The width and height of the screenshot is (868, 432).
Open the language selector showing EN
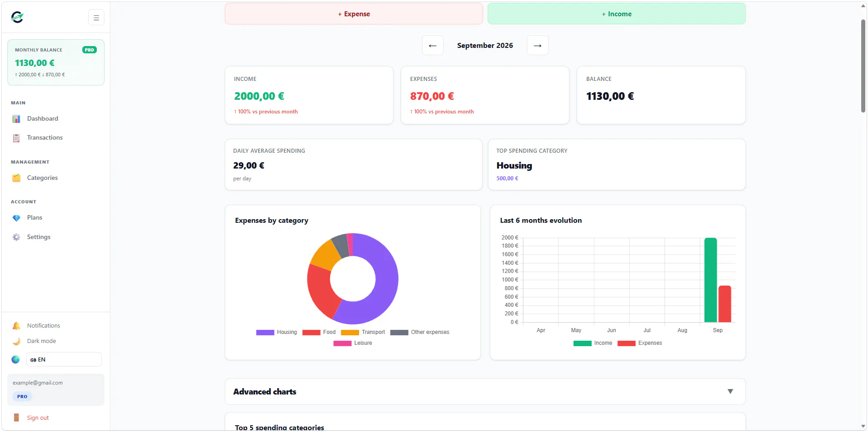(x=64, y=360)
